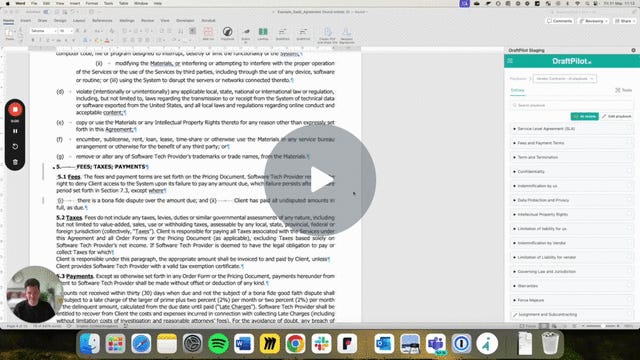The image size is (640, 360).
Task: Select the Entries tab in DraftPilot
Action: [518, 90]
